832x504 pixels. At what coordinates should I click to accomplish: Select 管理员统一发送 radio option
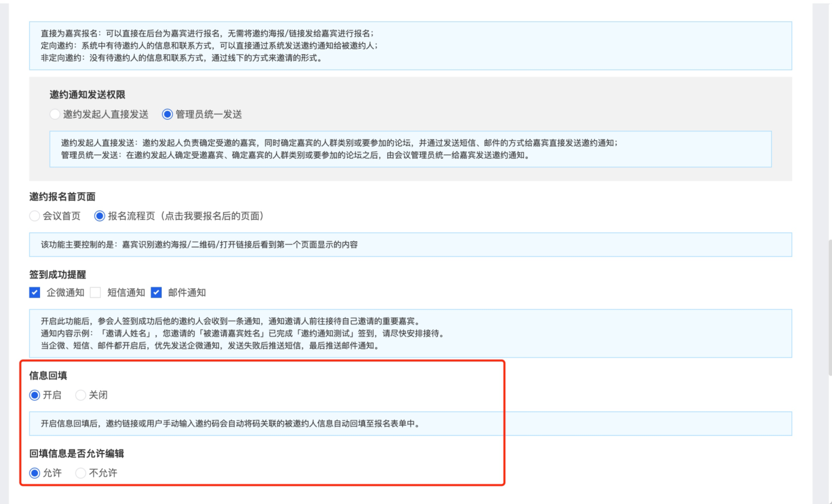click(x=167, y=114)
